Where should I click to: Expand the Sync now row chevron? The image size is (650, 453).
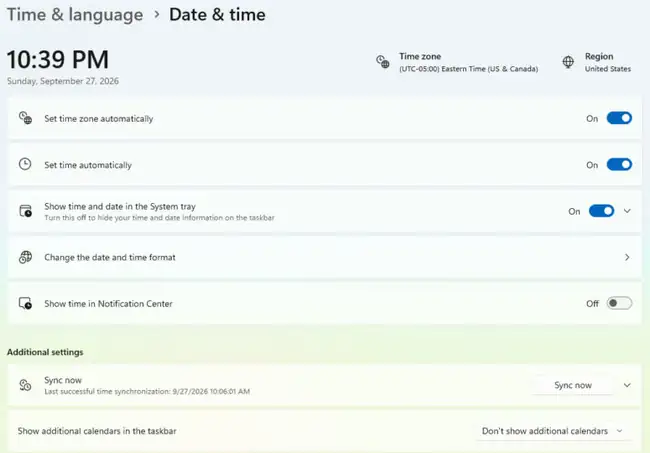627,385
